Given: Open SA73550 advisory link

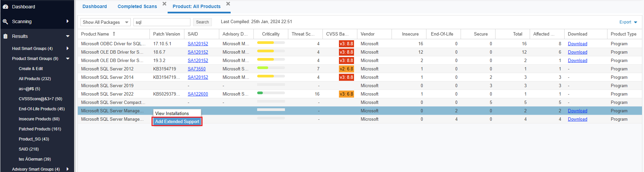Looking at the screenshot, I should 196,69.
